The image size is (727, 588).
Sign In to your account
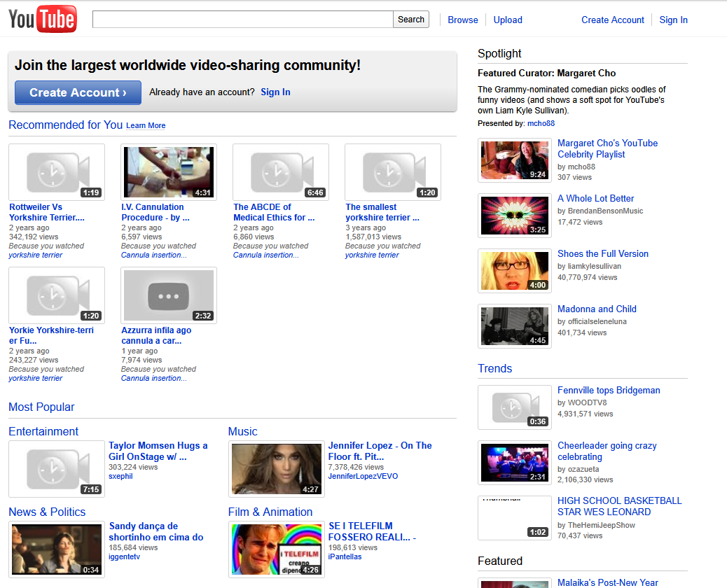(x=673, y=20)
